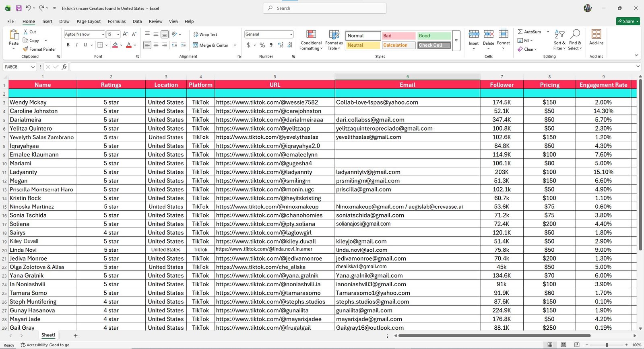Open the Insert ribbon tab
Screen dimensions: 644x349
(47, 21)
